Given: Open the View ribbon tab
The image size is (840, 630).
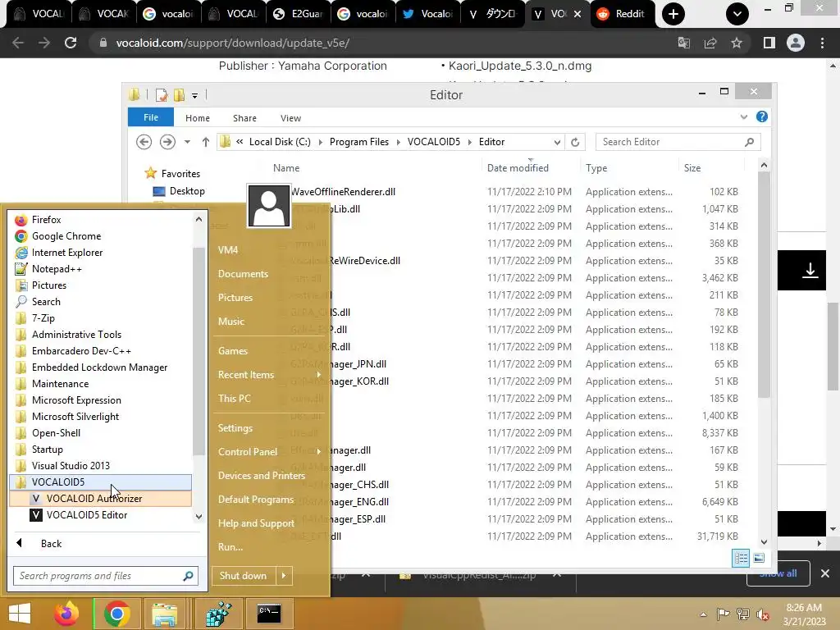Looking at the screenshot, I should (x=291, y=118).
